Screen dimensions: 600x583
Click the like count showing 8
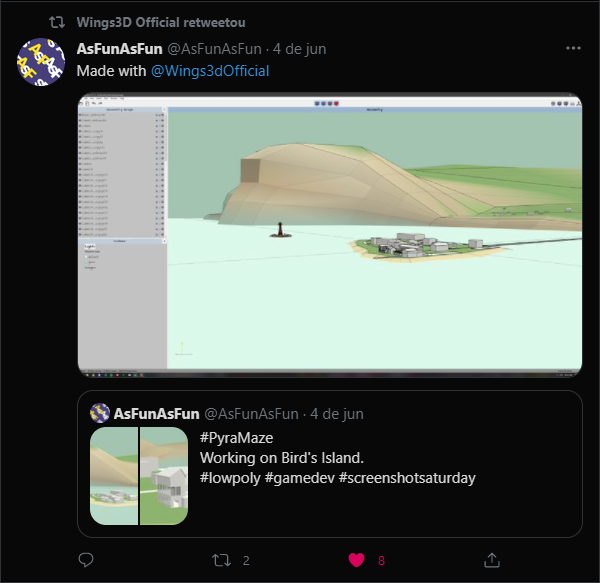381,561
